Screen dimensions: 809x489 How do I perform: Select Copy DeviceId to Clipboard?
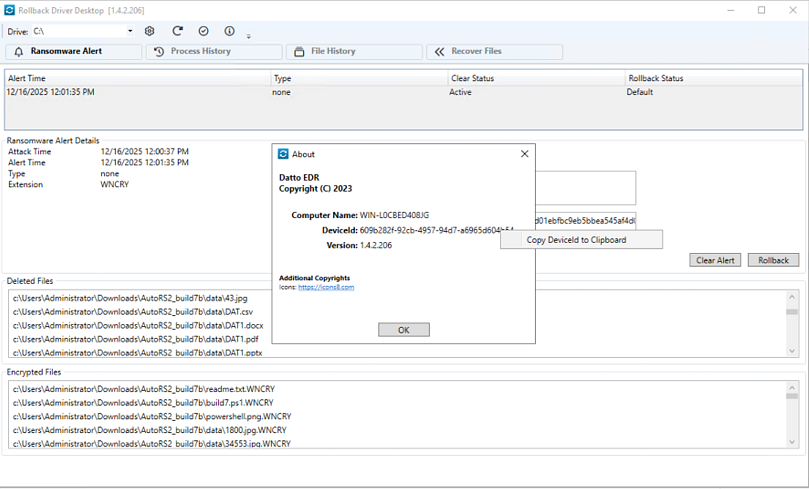576,240
